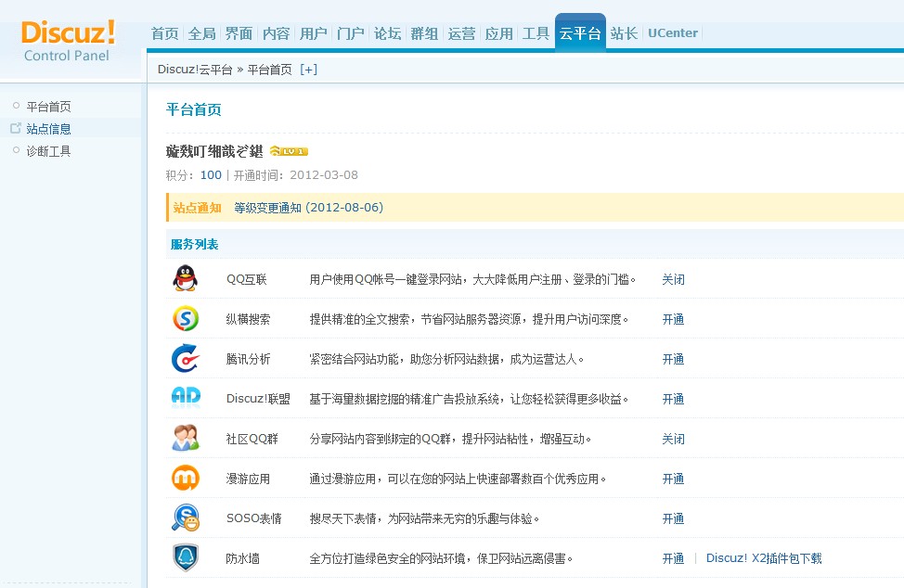This screenshot has width=904, height=588.
Task: Open the 用户 tab
Action: coord(313,33)
